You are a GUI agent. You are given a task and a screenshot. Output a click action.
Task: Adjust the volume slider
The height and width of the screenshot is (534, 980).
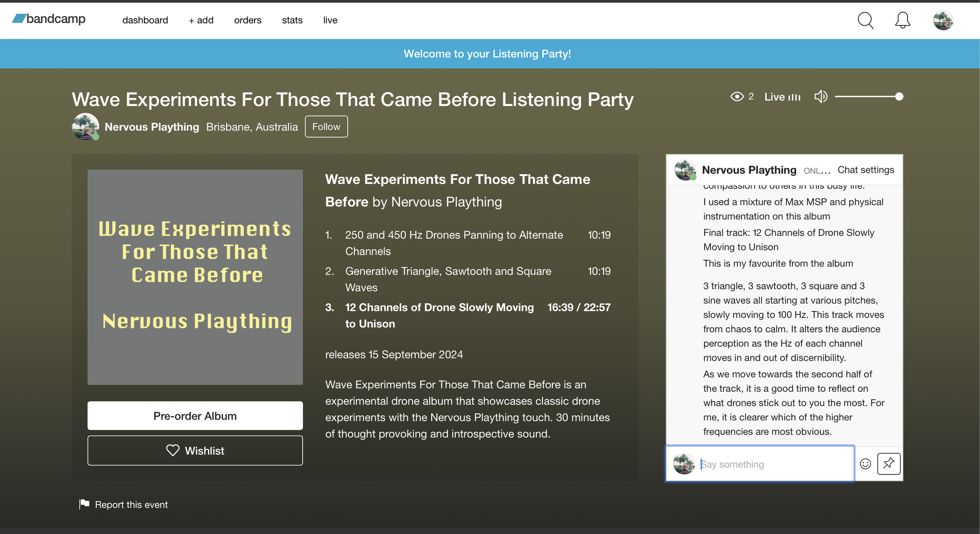869,96
